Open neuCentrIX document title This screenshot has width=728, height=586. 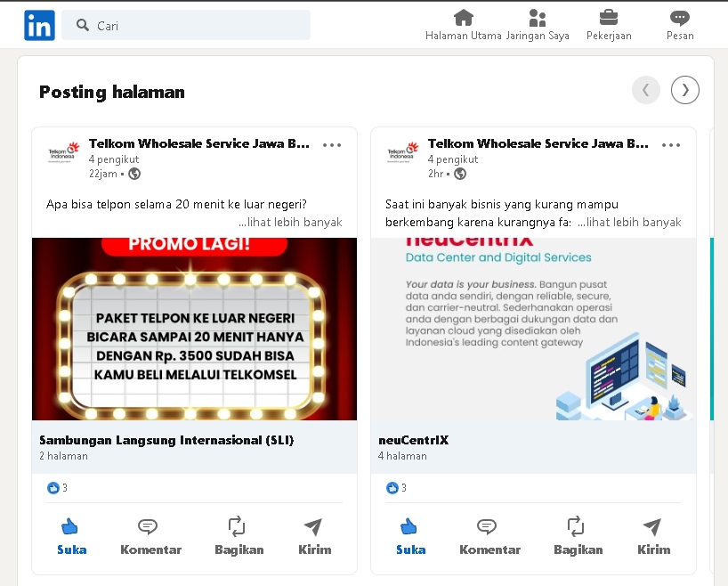(414, 440)
